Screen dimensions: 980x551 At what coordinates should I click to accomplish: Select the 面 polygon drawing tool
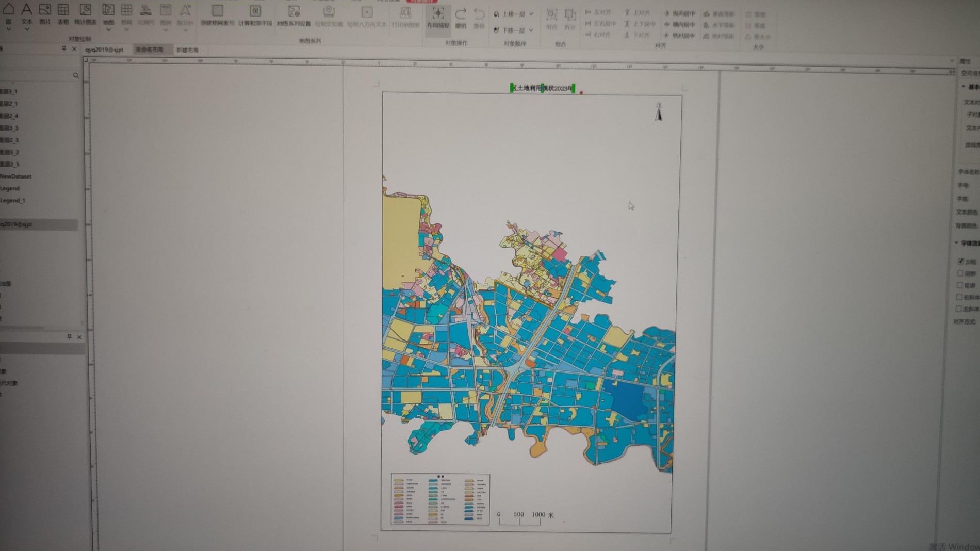pos(8,14)
